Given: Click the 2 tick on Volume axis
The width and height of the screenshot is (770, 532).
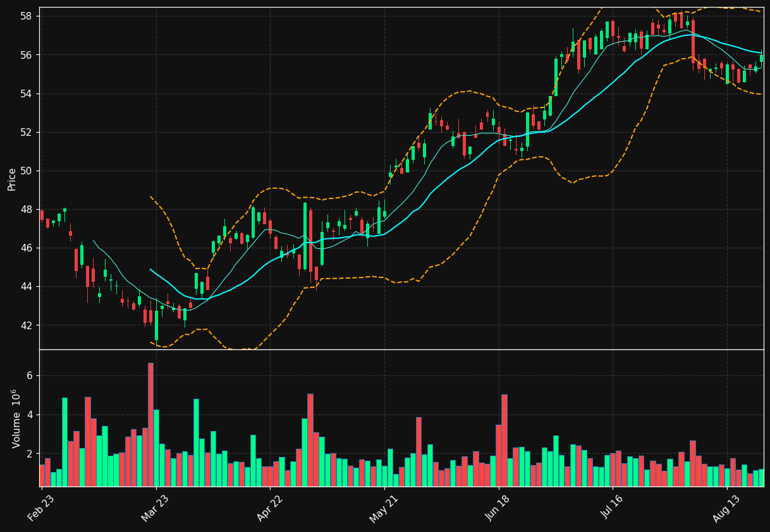Looking at the screenshot, I should (31, 454).
